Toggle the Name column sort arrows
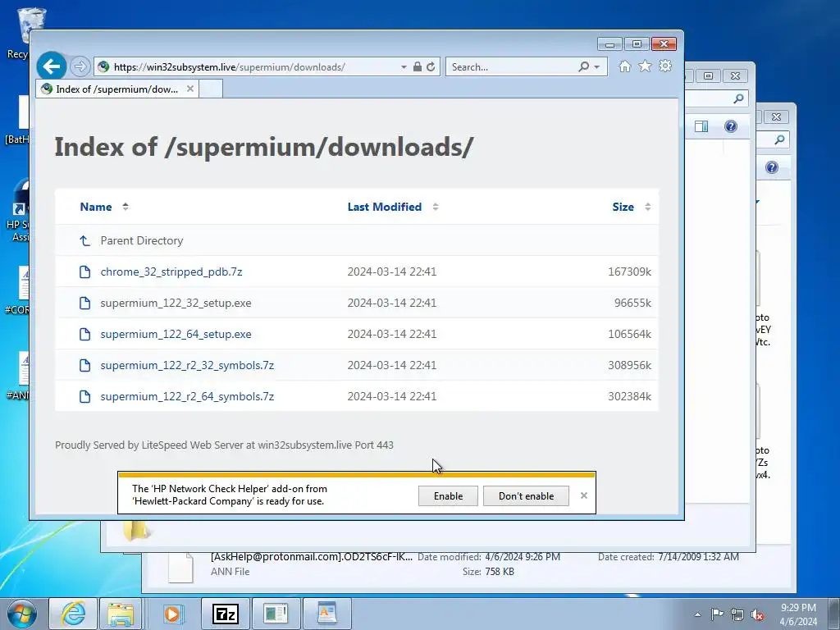The height and width of the screenshot is (630, 840). coord(126,207)
